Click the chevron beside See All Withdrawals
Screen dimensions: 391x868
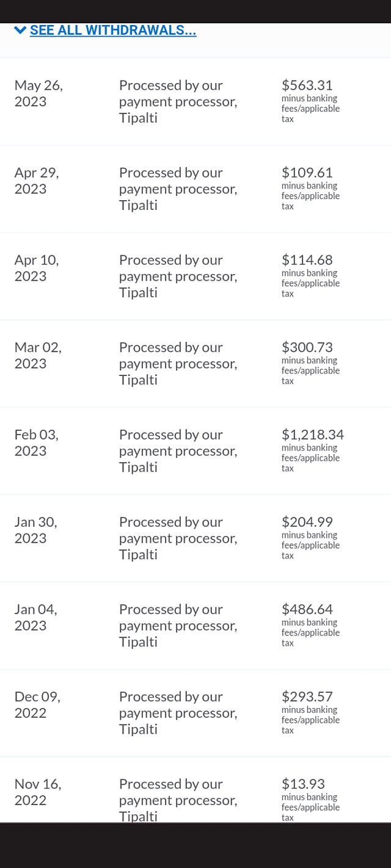(x=20, y=30)
